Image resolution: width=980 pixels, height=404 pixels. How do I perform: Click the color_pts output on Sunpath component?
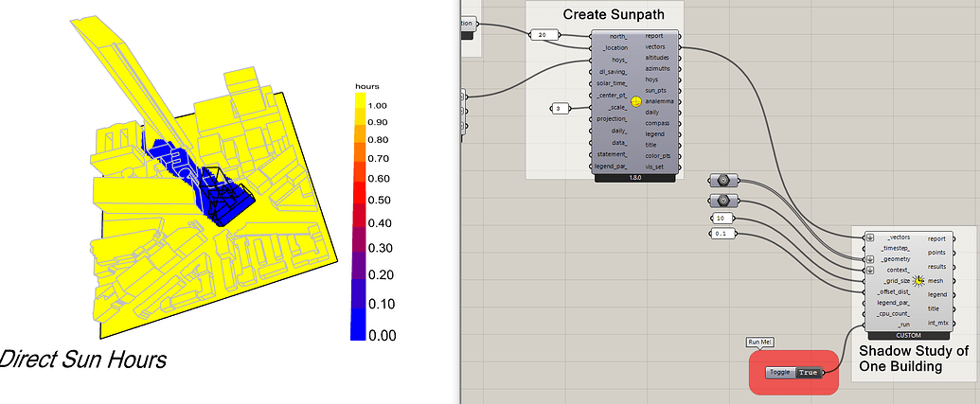point(658,155)
